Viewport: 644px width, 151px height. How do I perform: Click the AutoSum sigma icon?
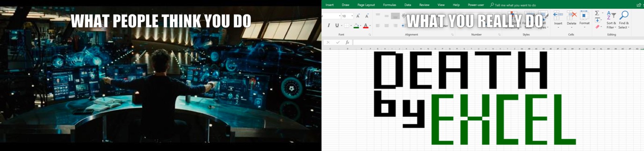[x=597, y=13]
